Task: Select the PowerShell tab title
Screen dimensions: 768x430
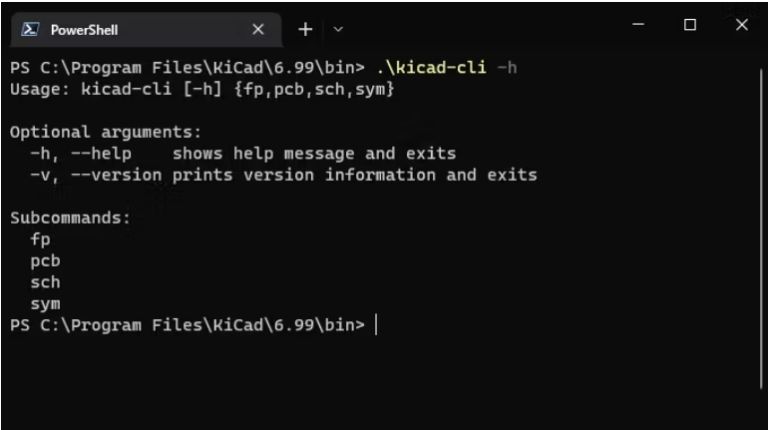Action: click(x=84, y=30)
